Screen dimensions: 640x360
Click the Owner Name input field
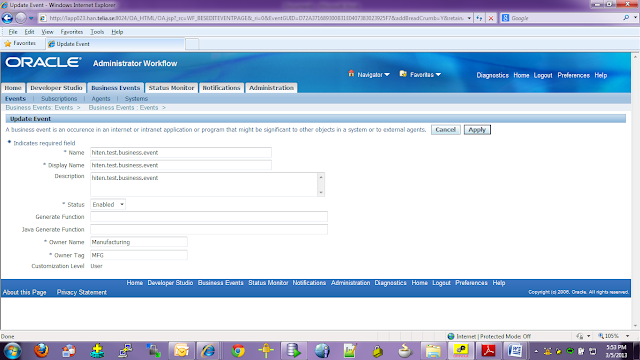point(139,242)
